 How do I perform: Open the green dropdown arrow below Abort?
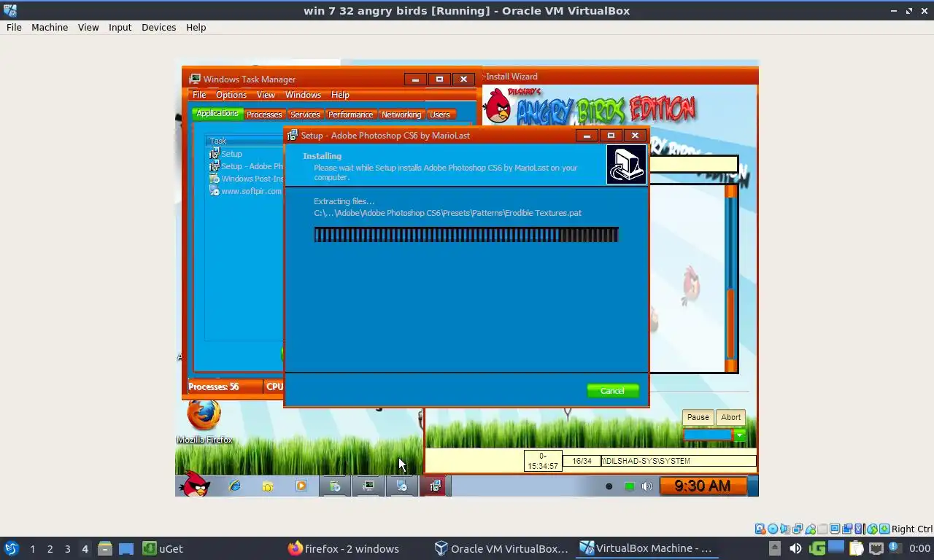[x=740, y=435]
